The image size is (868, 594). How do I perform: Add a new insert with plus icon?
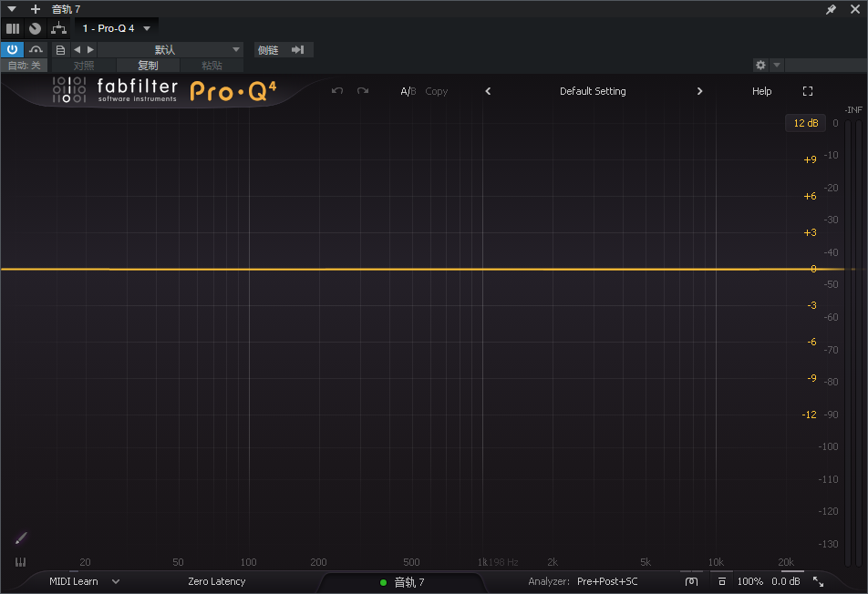click(36, 9)
